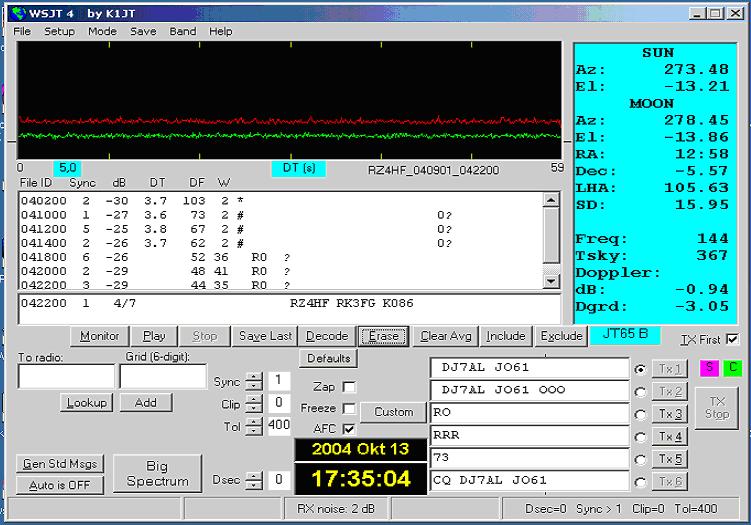Click the green C color button
This screenshot has height=525, width=751.
732,368
